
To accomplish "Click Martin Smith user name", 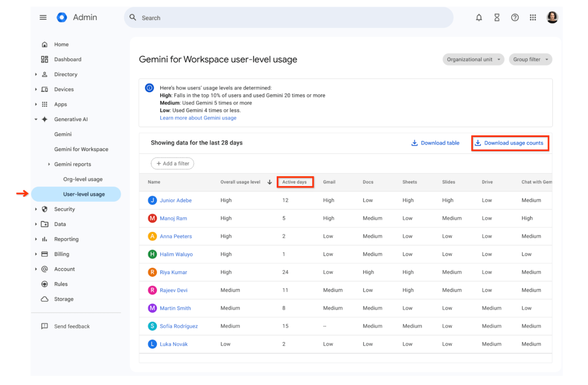I will pos(175,308).
